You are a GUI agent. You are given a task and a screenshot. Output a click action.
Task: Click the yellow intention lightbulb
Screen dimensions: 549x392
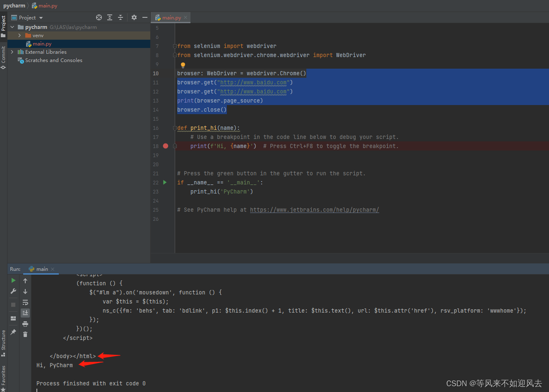point(183,65)
